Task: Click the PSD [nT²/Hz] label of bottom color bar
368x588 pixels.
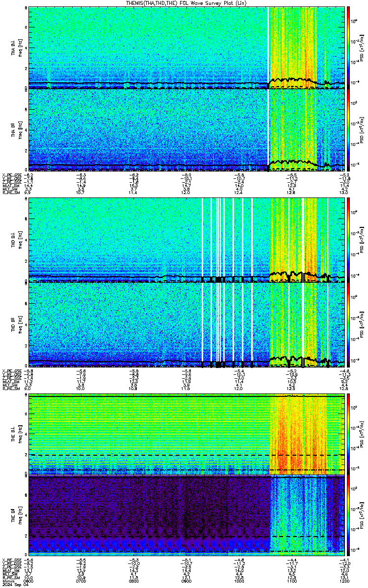Action: click(362, 515)
